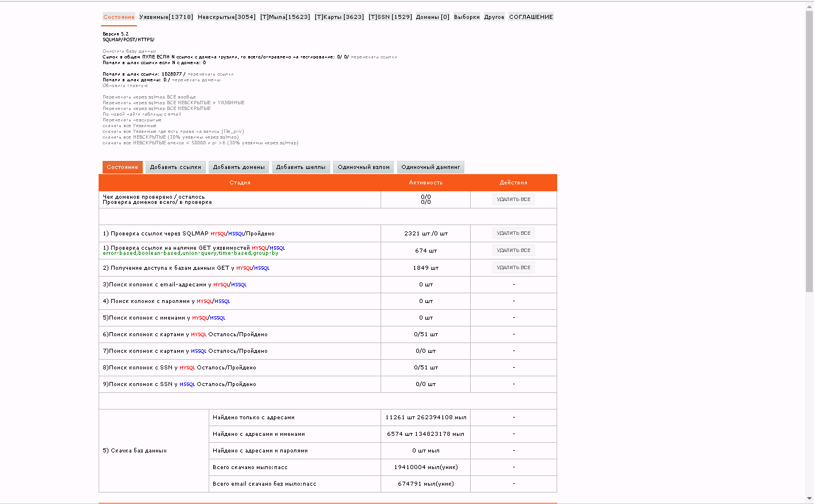This screenshot has width=814, height=504.
Task: Click the link 'Перечекать через sqlmap ВСЕ НЕВСКРЫТЫЕ'
Action: click(156, 109)
